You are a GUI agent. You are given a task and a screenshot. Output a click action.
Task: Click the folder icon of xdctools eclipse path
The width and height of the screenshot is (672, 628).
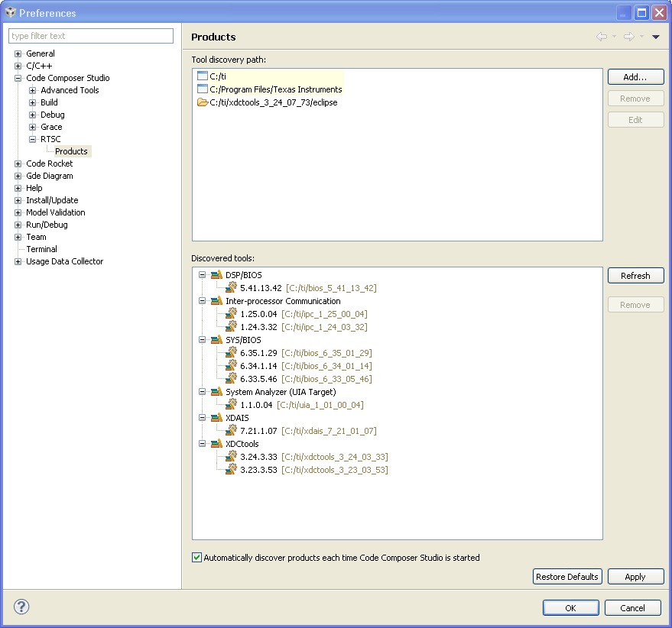click(203, 102)
